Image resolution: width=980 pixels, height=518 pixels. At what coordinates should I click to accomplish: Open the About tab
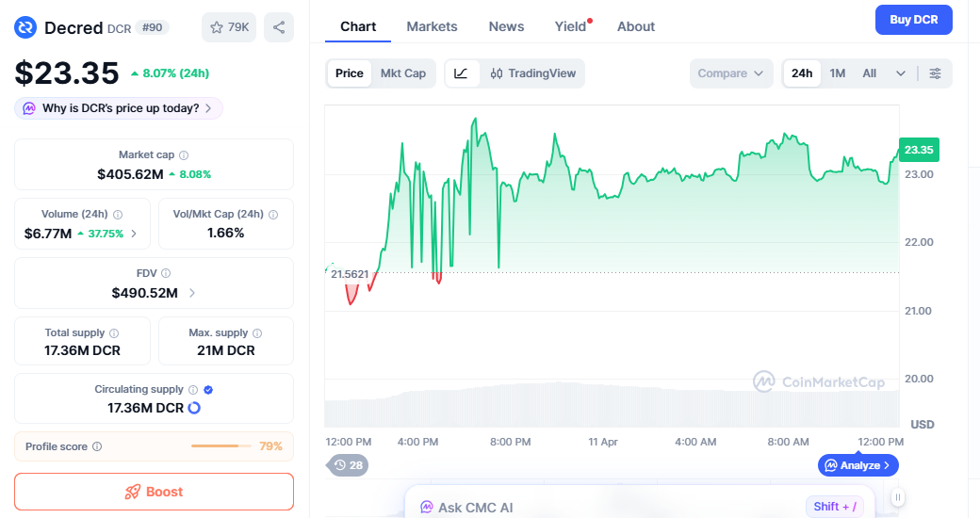click(x=636, y=26)
